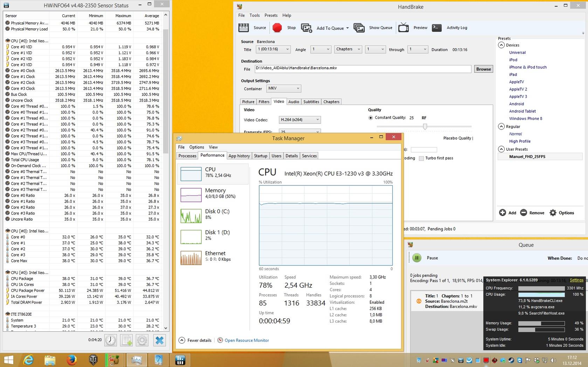This screenshot has width=588, height=367.
Task: Open the Show Queue icon in HandBrake
Action: [x=359, y=28]
